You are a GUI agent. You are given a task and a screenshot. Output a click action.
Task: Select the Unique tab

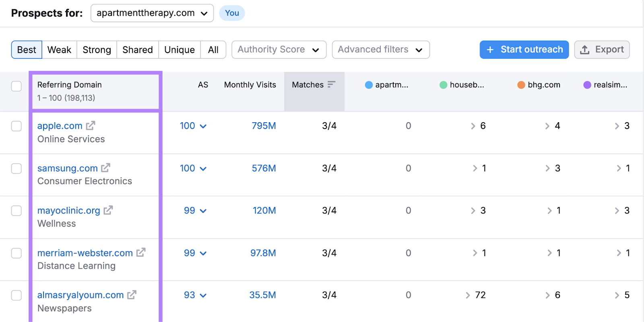tap(179, 50)
